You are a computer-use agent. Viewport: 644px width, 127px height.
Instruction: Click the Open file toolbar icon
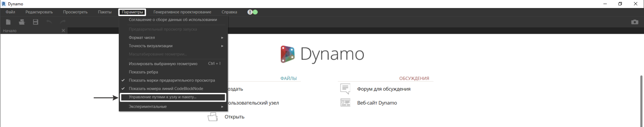(22, 22)
